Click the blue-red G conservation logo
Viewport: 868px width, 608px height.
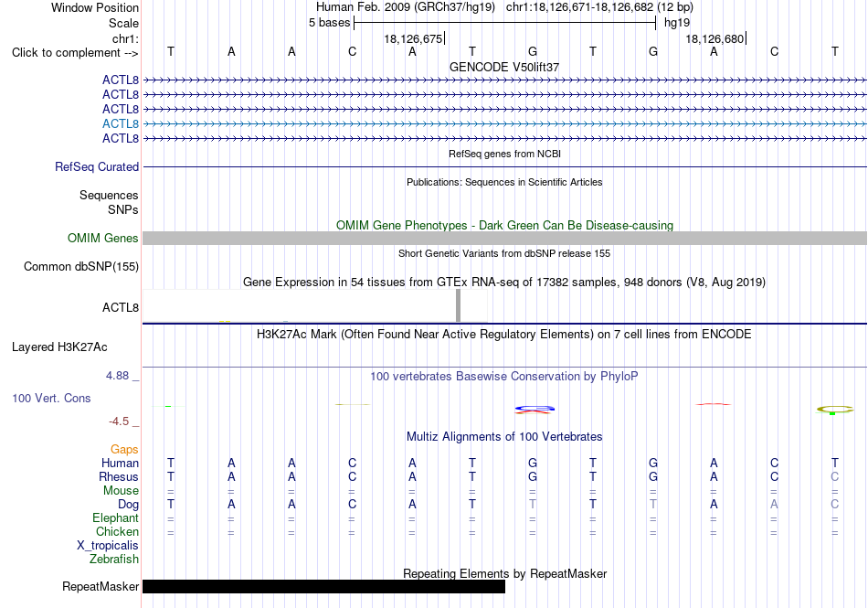[535, 410]
